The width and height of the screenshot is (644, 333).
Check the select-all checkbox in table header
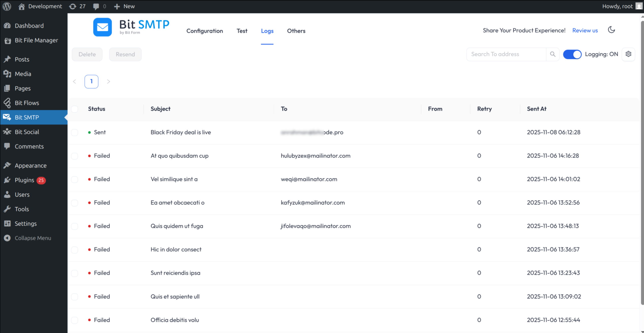click(74, 109)
